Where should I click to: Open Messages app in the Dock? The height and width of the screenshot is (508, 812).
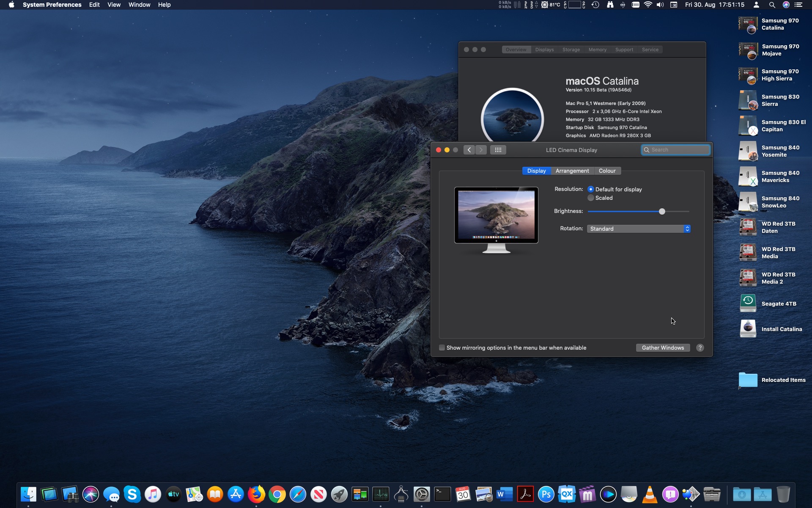[111, 494]
